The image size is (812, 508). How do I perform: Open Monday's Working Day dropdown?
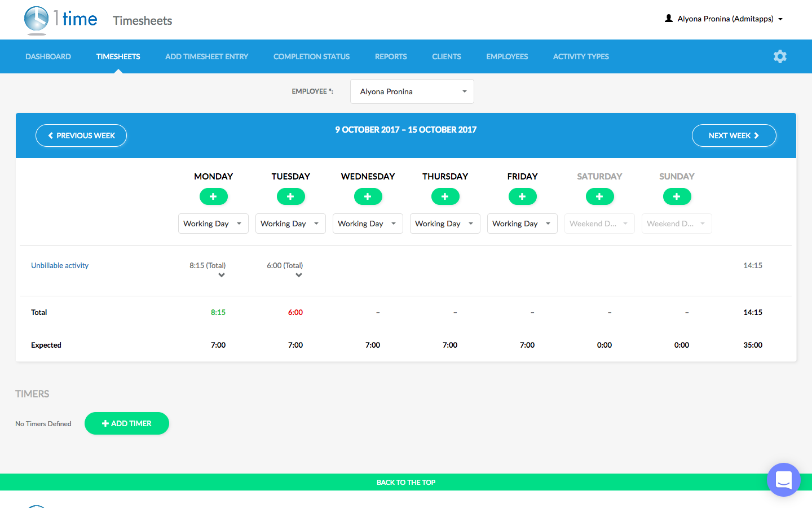click(x=213, y=224)
